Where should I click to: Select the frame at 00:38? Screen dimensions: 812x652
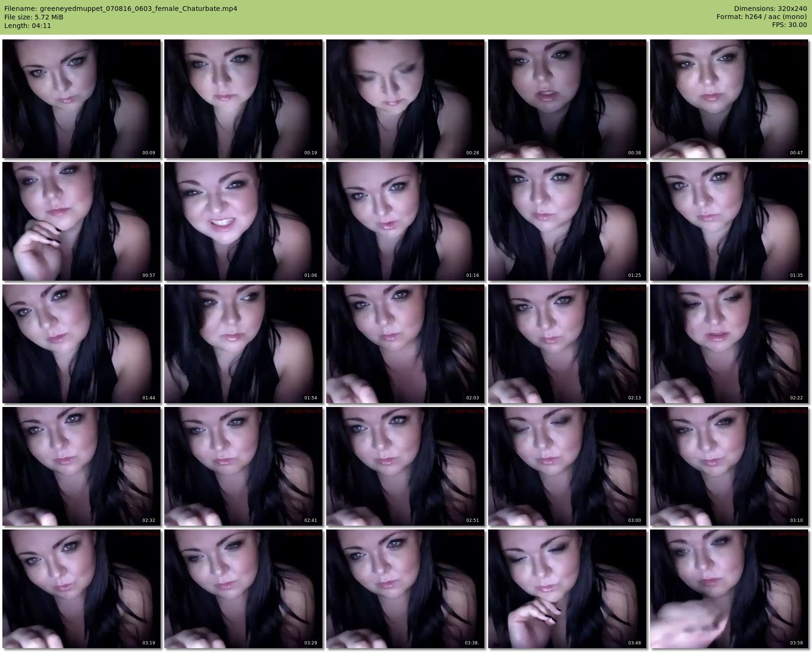(x=567, y=99)
